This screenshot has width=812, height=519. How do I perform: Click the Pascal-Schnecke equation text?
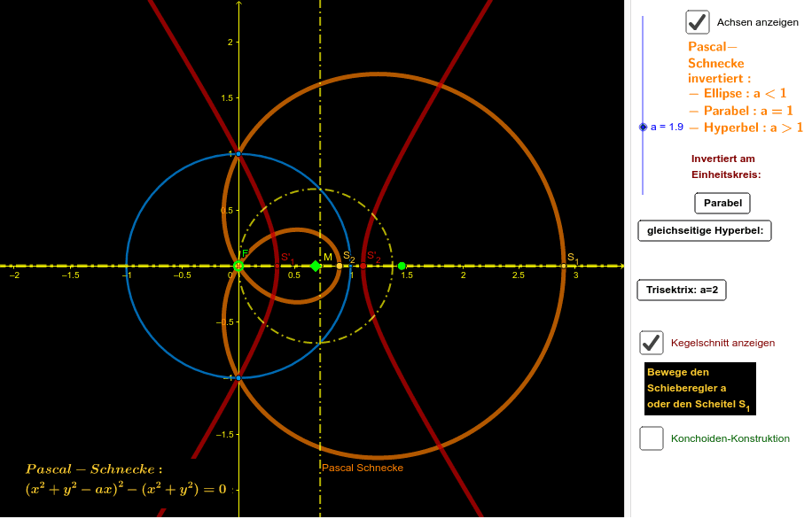[126, 480]
